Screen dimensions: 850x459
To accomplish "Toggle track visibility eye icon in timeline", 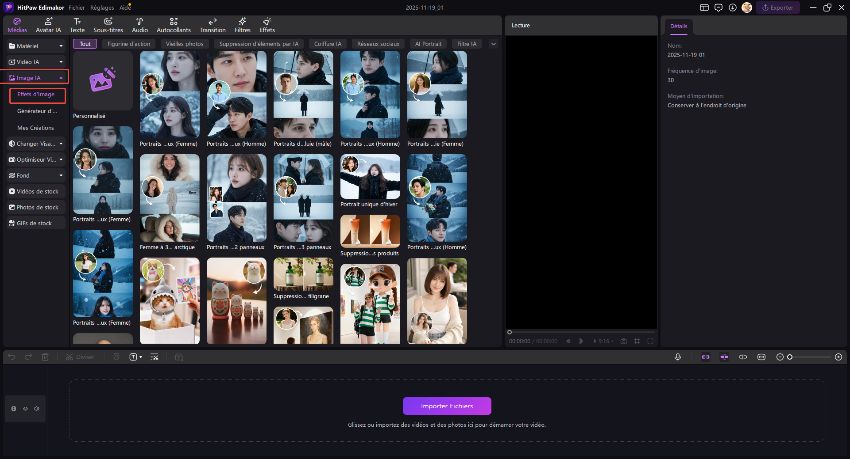I will point(25,408).
